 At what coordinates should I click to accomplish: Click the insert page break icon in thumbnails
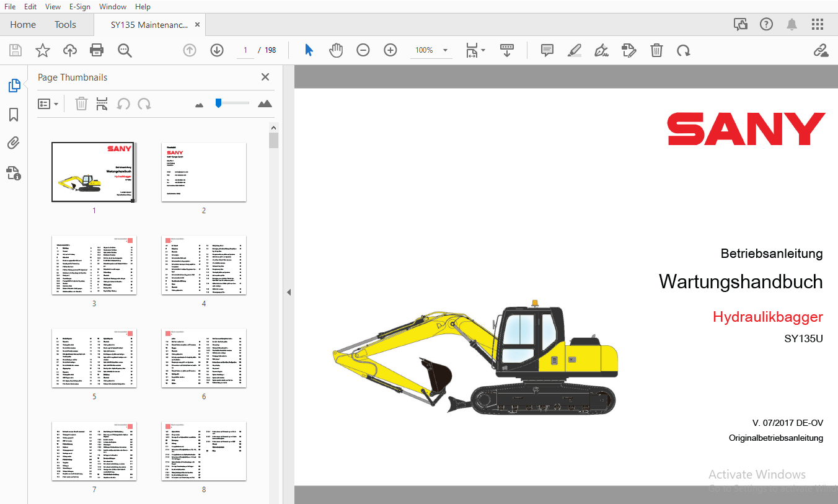point(102,104)
